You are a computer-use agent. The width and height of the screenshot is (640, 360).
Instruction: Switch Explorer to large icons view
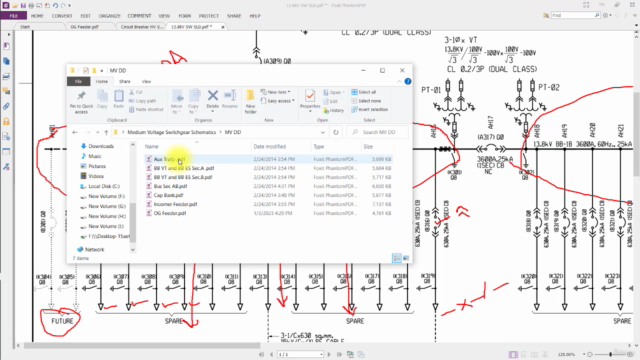(406, 258)
